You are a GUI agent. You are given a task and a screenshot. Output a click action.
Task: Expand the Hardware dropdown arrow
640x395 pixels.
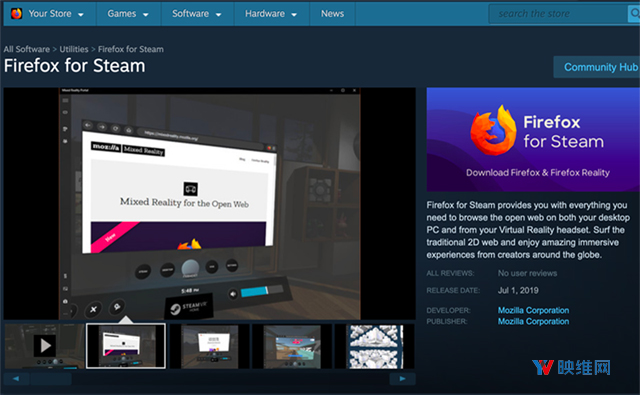[x=294, y=15]
